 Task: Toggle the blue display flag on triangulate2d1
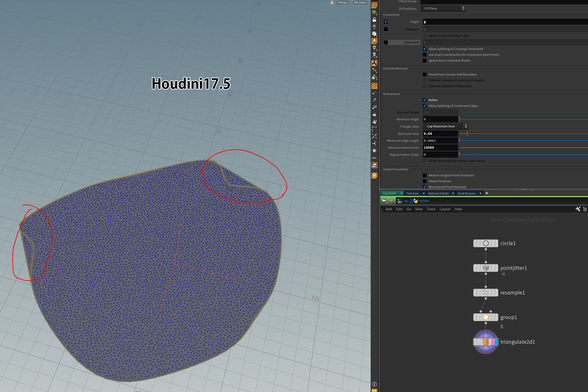496,342
